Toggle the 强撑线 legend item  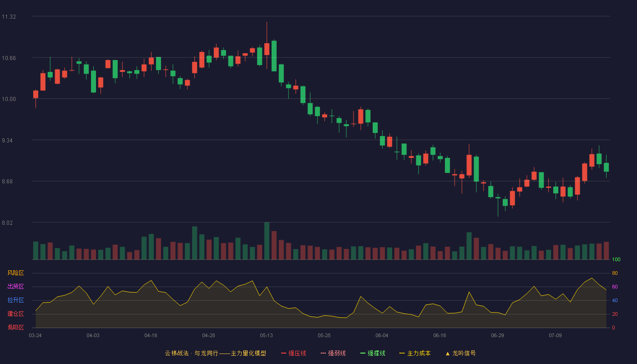coord(373,353)
